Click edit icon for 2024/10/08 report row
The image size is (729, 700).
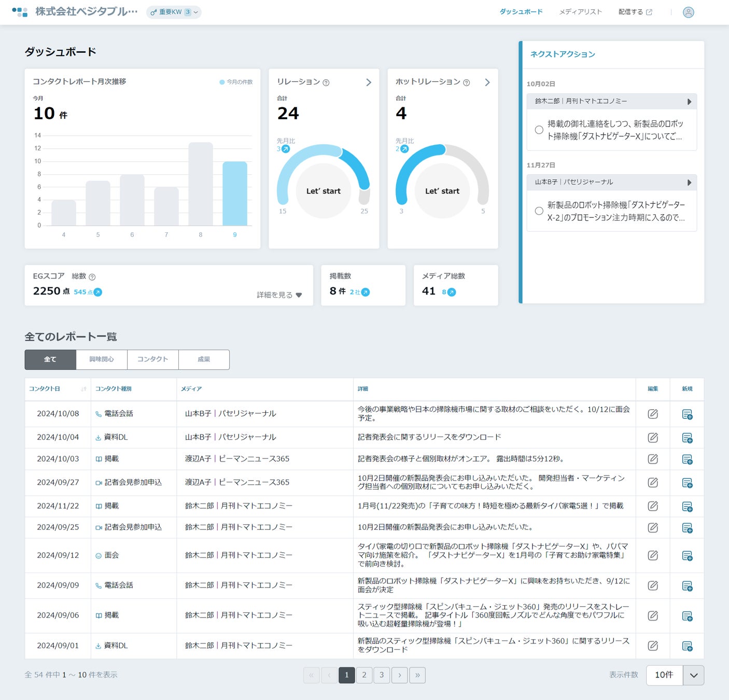pos(653,414)
